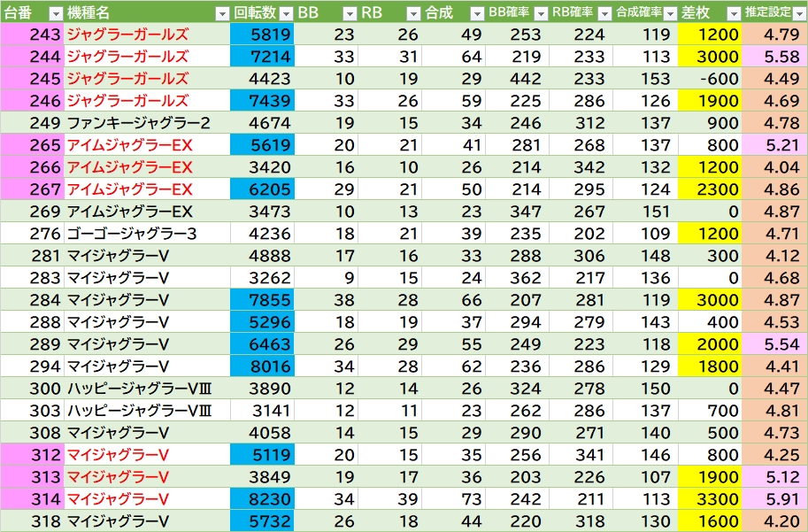The image size is (808, 532).
Task: Select machine number cell 243
Action: pyautogui.click(x=32, y=34)
